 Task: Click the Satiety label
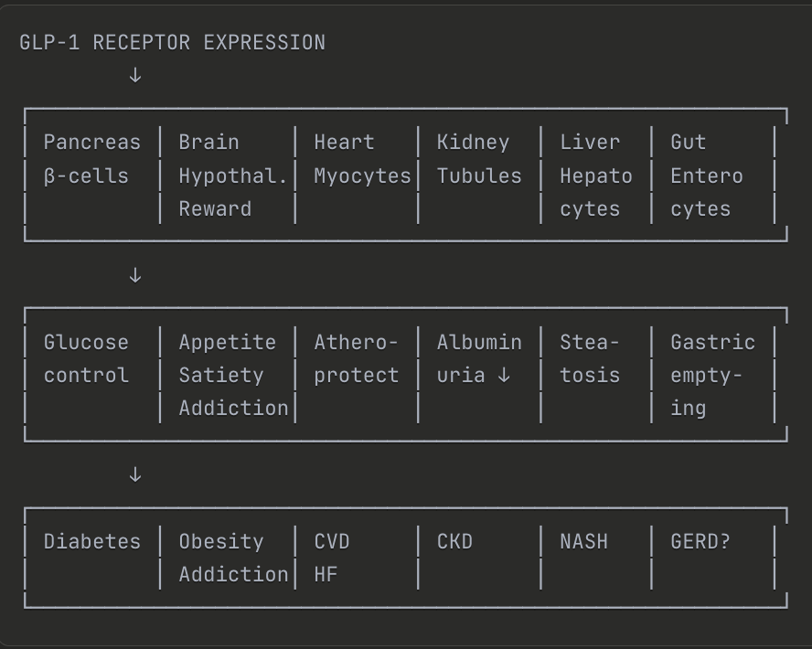click(x=220, y=375)
